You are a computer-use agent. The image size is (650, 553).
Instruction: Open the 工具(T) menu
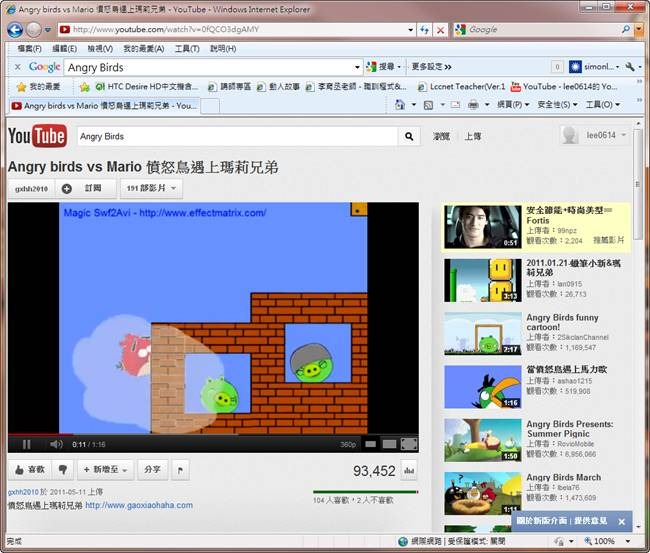pos(187,49)
